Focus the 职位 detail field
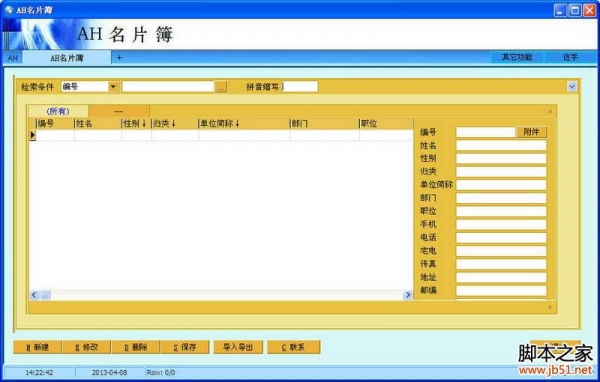The height and width of the screenshot is (382, 600). pyautogui.click(x=501, y=211)
